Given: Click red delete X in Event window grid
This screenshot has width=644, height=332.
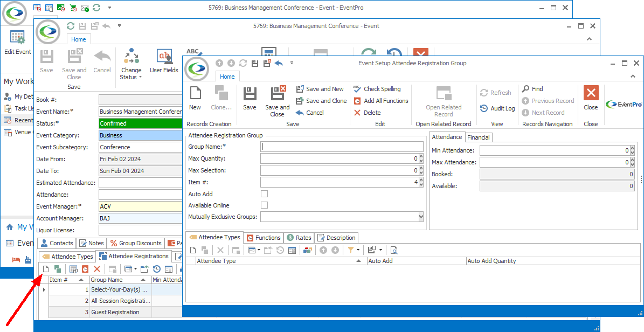Looking at the screenshot, I should click(x=97, y=269).
